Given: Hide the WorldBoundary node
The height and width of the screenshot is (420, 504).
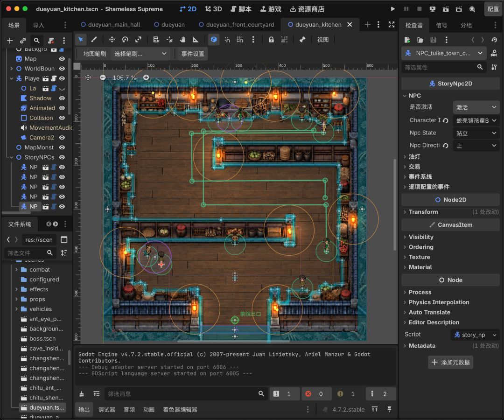Looking at the screenshot, I should click(x=62, y=69).
